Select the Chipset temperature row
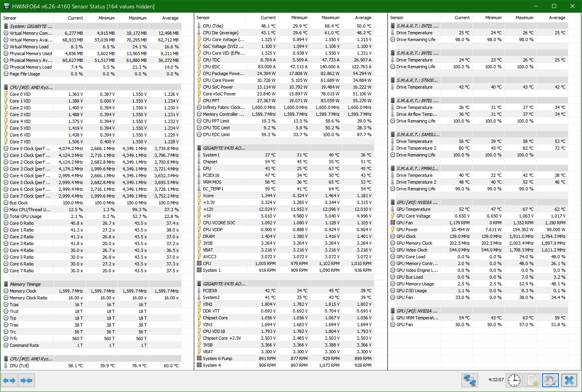Viewport: 582px width, 392px height. [285, 162]
